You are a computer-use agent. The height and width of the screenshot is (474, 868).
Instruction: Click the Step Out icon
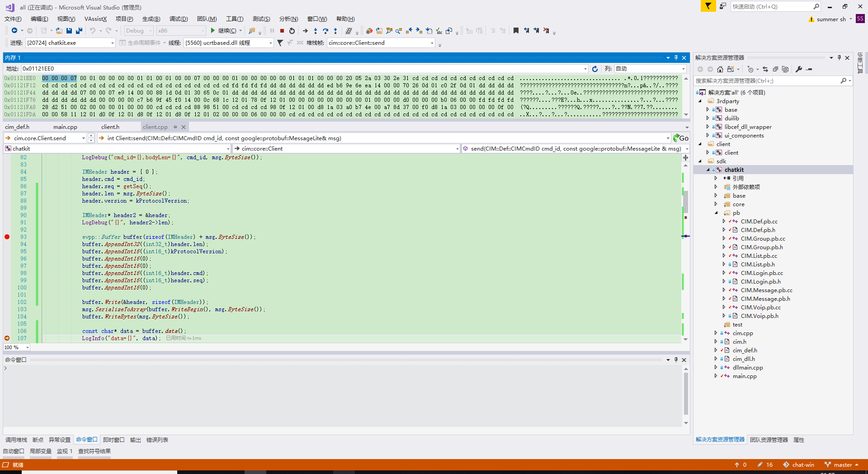point(335,31)
